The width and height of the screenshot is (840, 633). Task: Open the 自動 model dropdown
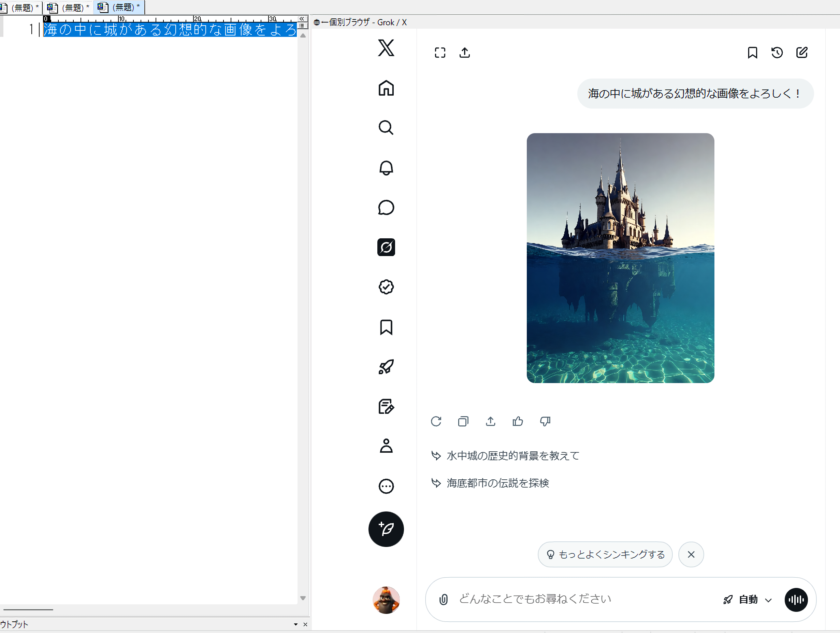(x=748, y=600)
